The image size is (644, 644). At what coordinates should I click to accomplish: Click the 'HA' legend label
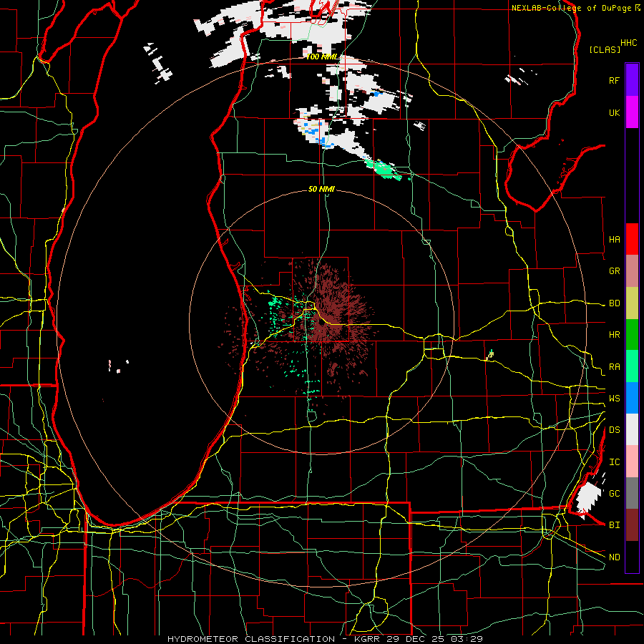click(614, 239)
